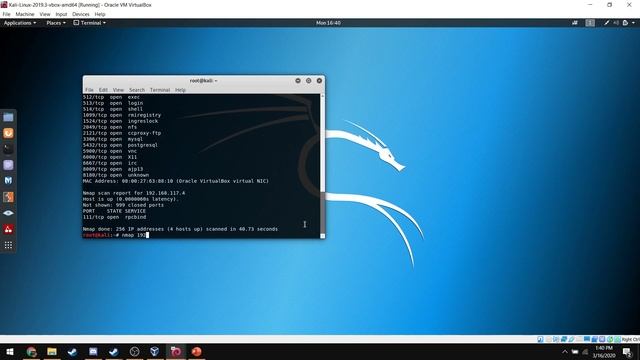Open the terminal window's File menu
Screen dimensions: 640x360
pyautogui.click(x=89, y=90)
